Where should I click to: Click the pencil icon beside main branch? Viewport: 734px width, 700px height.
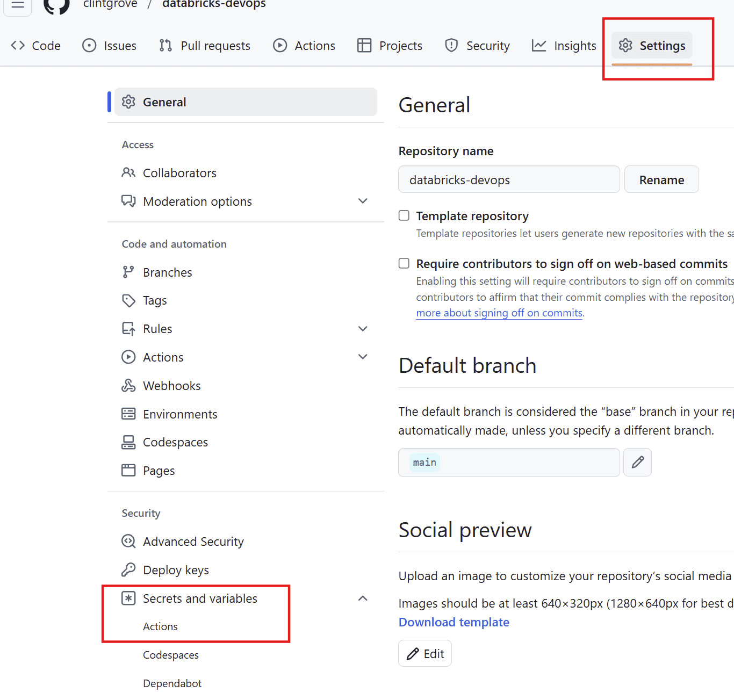pos(637,463)
